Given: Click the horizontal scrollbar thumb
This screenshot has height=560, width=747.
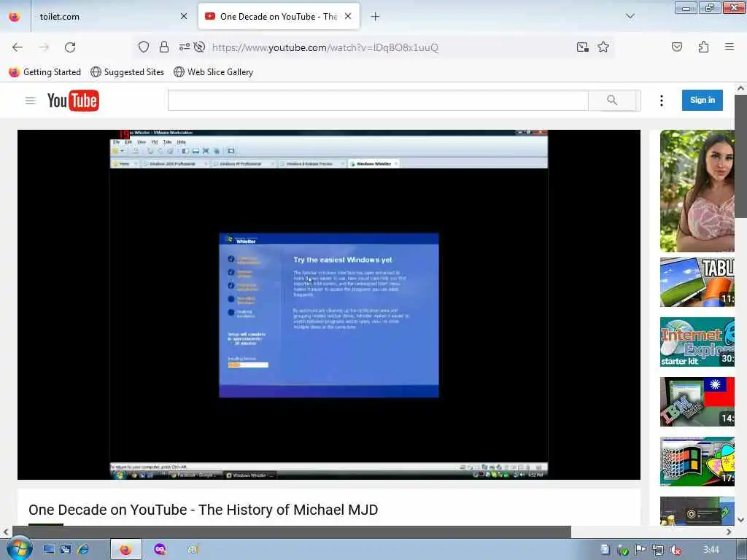Looking at the screenshot, I should pyautogui.click(x=292, y=532).
